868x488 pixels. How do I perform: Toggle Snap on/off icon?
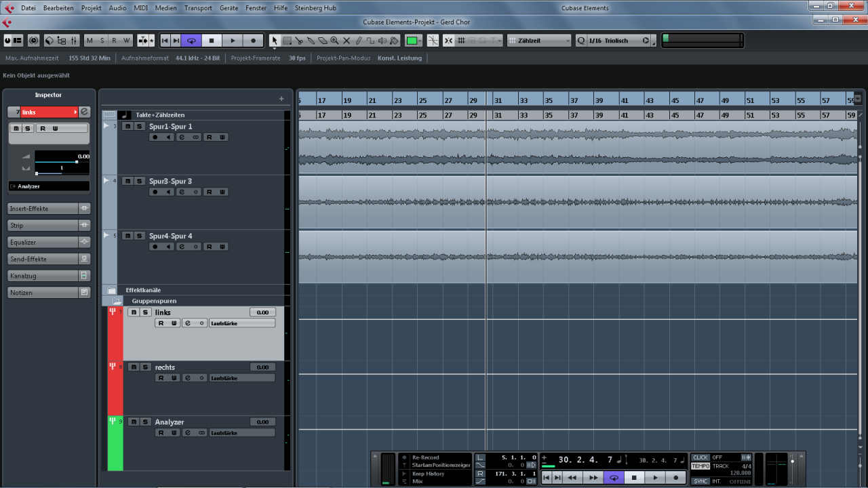tap(449, 41)
